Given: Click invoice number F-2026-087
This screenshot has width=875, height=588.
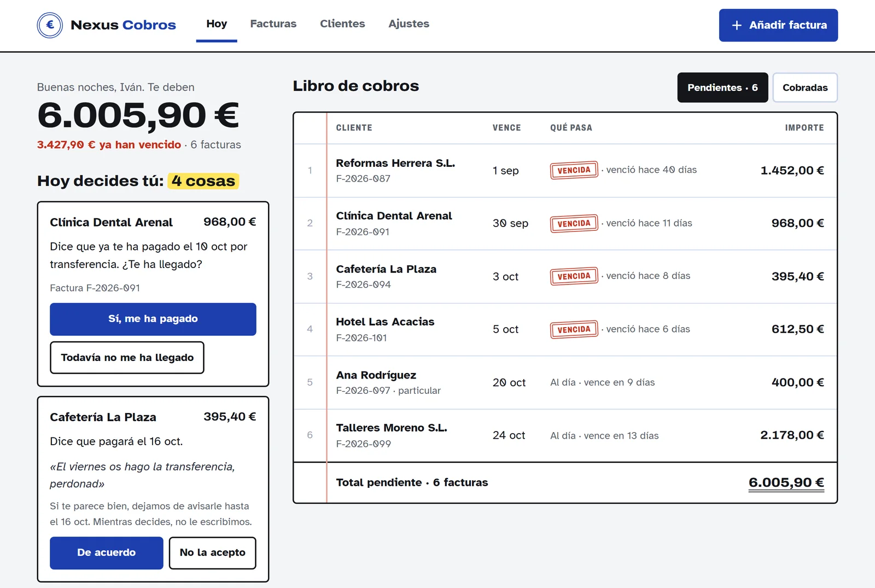Looking at the screenshot, I should pyautogui.click(x=363, y=178).
